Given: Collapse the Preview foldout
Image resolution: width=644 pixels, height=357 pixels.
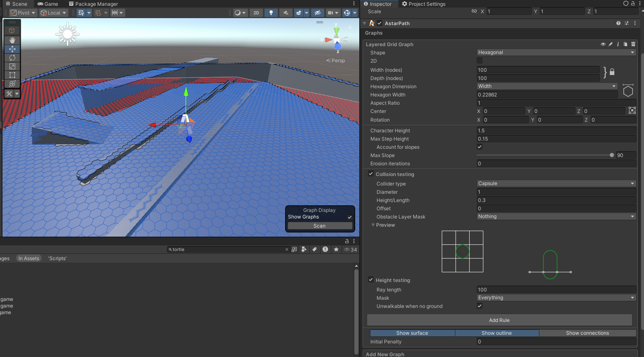Looking at the screenshot, I should point(373,225).
